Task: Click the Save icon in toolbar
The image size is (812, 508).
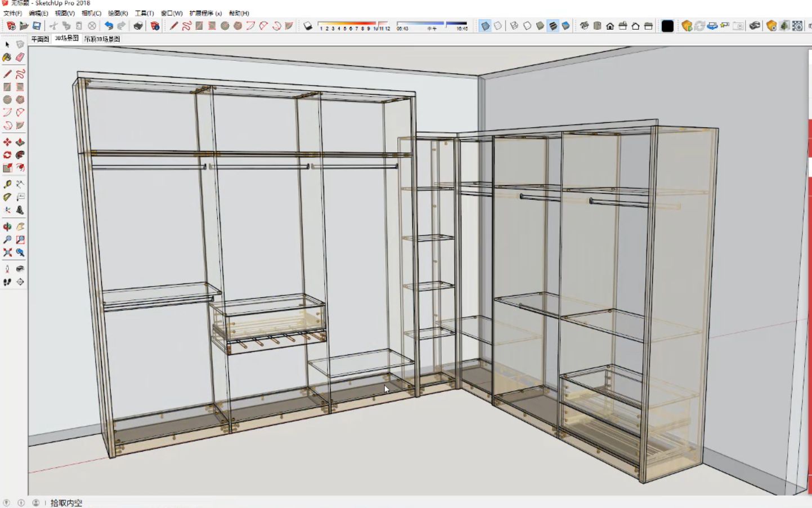Action: (37, 26)
